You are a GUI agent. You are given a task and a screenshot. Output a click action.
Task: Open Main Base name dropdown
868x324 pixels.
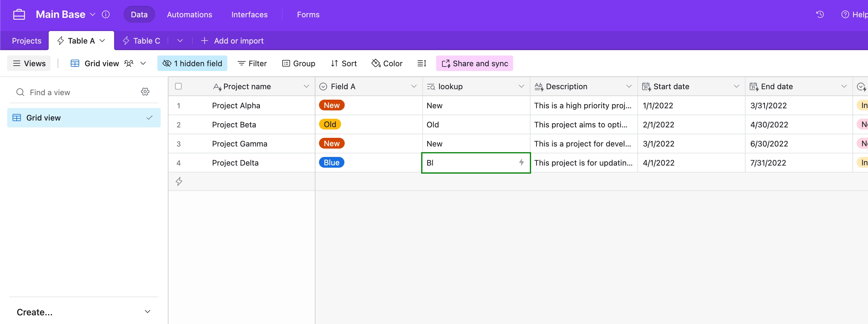click(93, 14)
